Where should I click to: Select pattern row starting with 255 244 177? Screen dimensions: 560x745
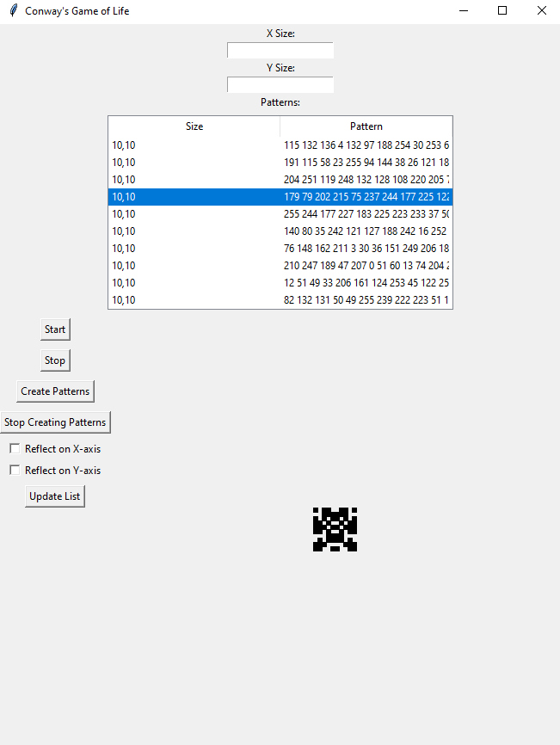[280, 214]
